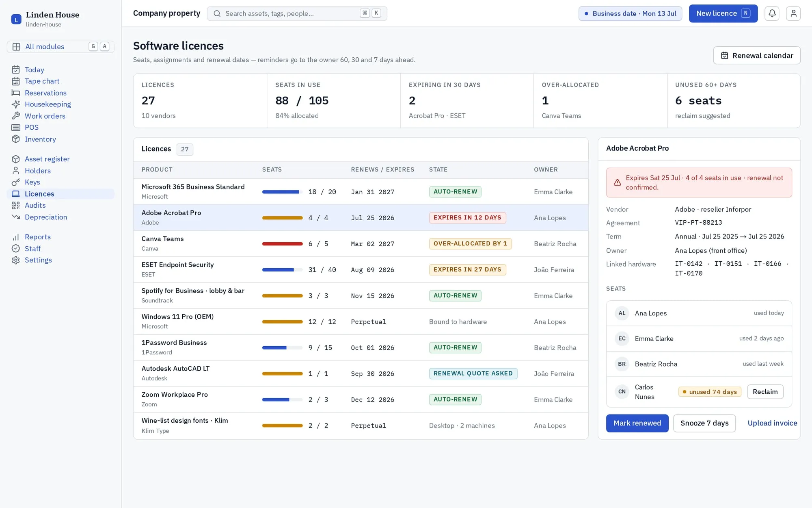Click the Reservations bed icon
This screenshot has height=508, width=812.
point(16,93)
